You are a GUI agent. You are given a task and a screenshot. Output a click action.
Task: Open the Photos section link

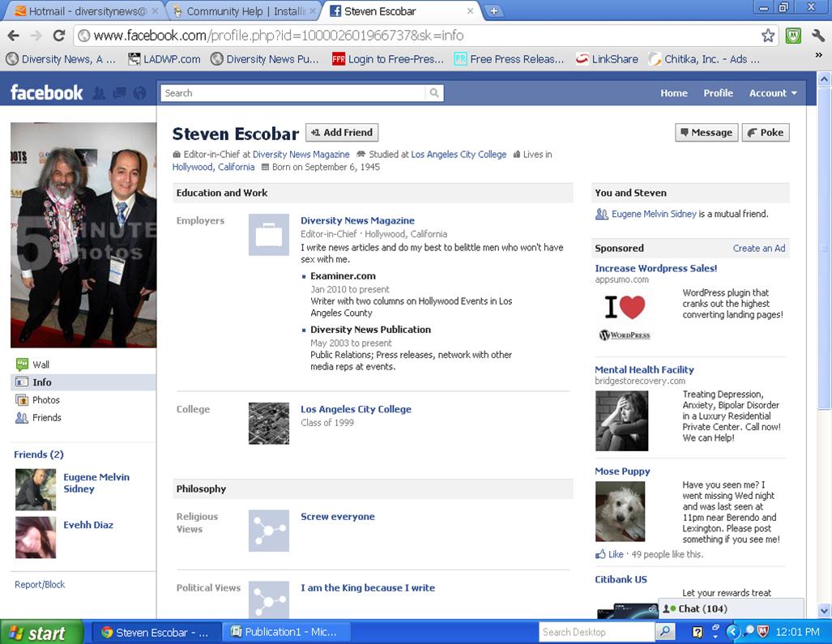pyautogui.click(x=46, y=400)
